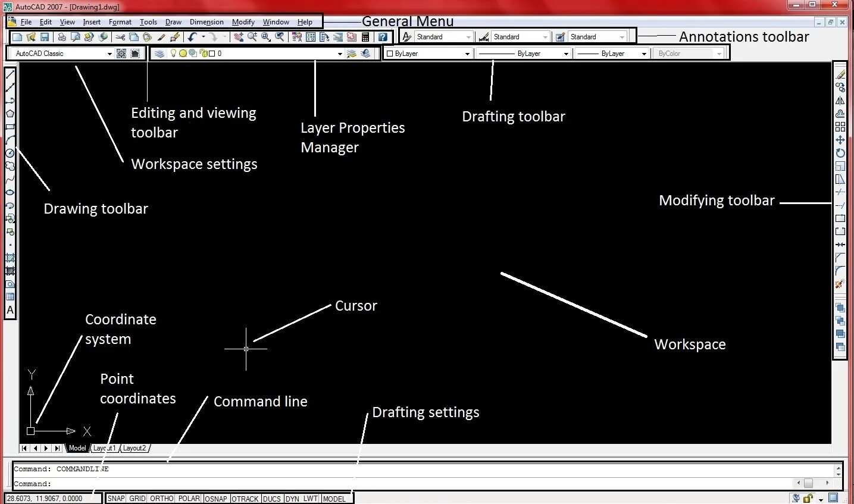Toggle OTRACK in status bar
This screenshot has height=504, width=854.
click(245, 499)
